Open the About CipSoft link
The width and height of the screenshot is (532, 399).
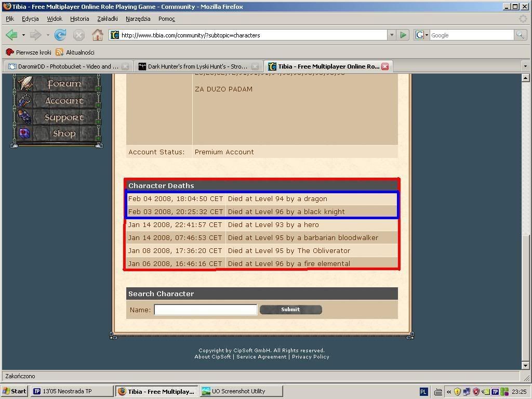[x=212, y=356]
